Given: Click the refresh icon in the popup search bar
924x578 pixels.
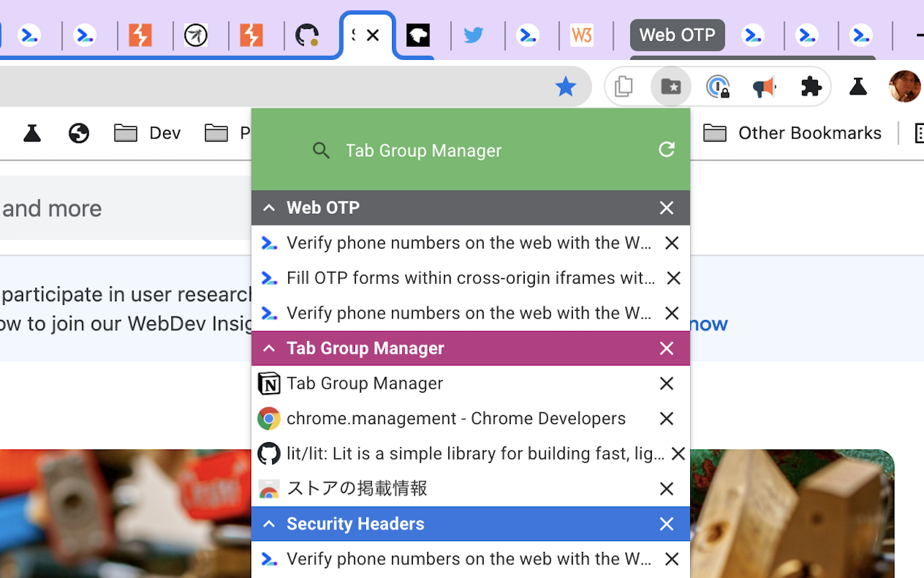Looking at the screenshot, I should coord(666,150).
